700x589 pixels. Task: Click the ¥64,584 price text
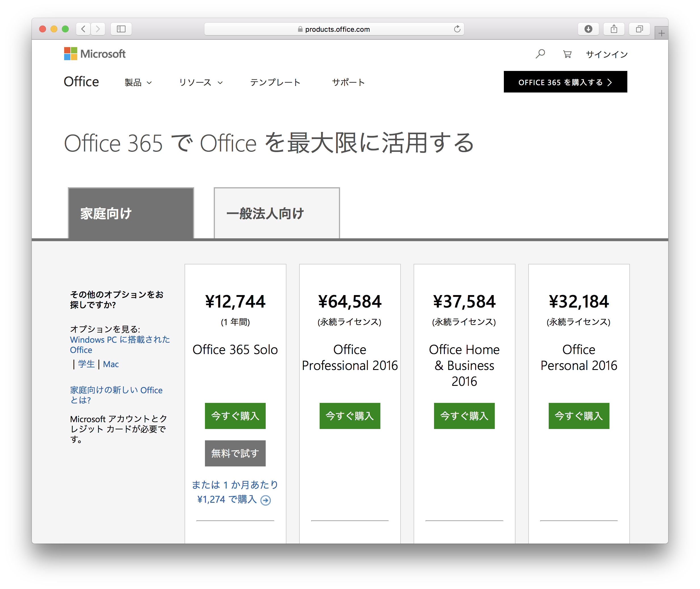click(350, 301)
